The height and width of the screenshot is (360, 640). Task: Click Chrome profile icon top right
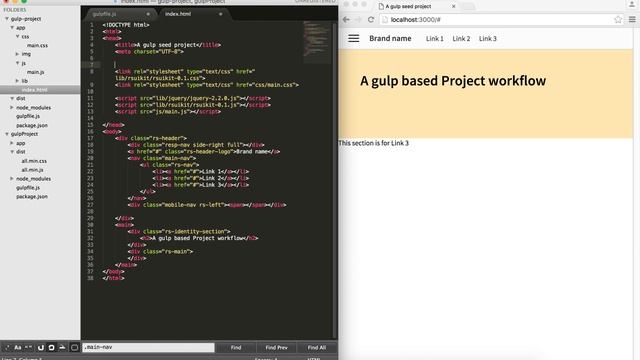(631, 4)
